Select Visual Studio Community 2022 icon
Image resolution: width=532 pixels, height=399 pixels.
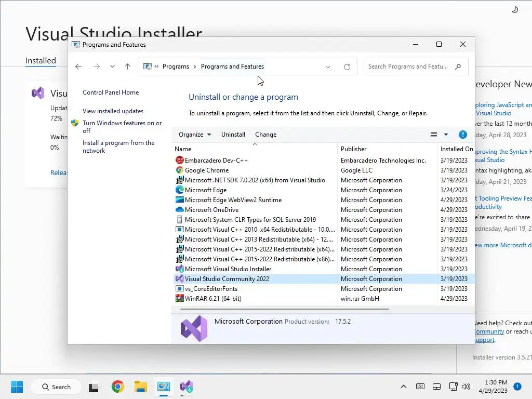[179, 278]
